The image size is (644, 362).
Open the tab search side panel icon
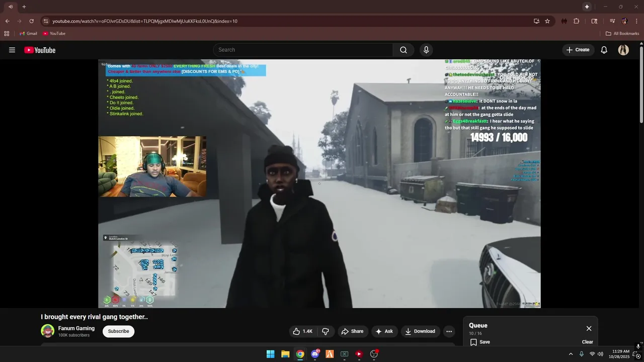(x=594, y=21)
